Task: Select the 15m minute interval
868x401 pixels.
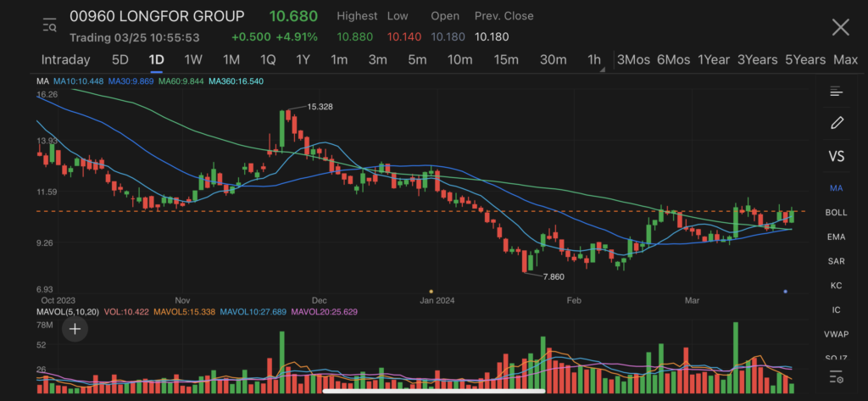Action: pyautogui.click(x=506, y=59)
